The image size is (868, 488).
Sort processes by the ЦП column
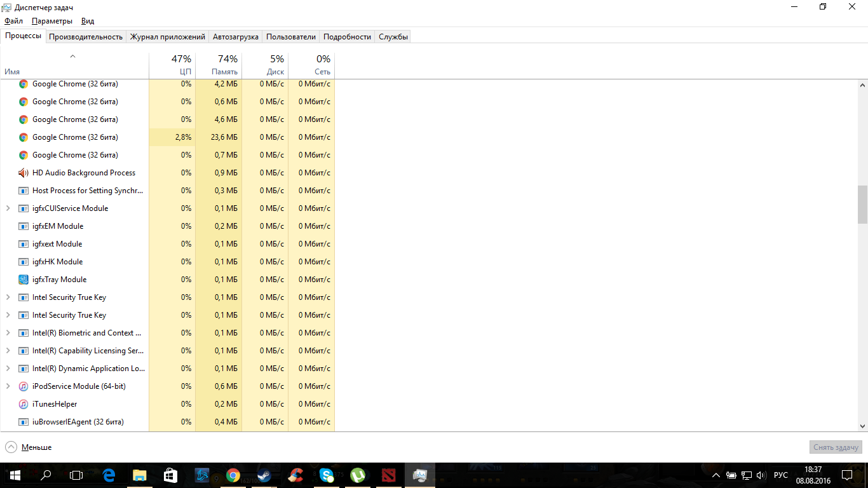(172, 65)
